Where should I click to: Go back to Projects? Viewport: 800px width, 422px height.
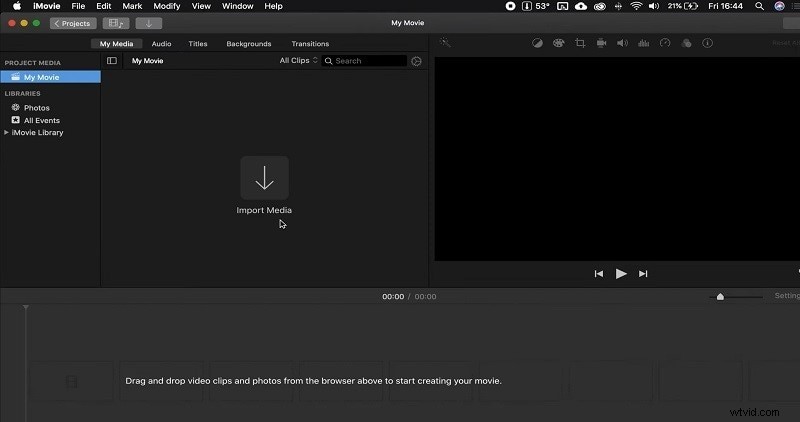point(73,23)
